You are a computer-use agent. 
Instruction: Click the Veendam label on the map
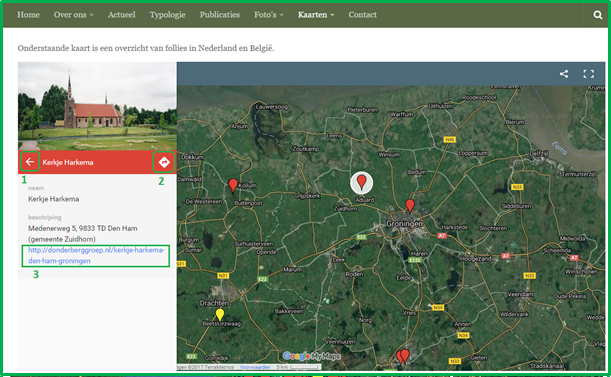pyautogui.click(x=520, y=294)
